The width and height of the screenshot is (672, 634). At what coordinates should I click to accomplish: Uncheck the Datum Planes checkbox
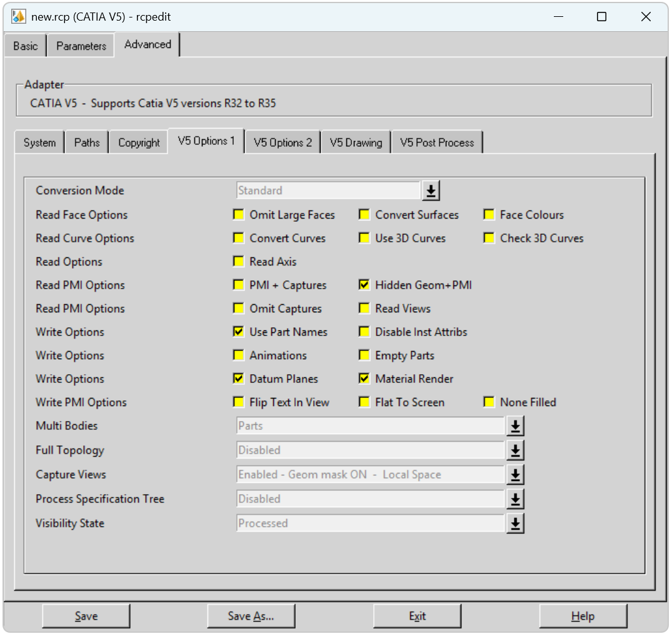(x=238, y=379)
